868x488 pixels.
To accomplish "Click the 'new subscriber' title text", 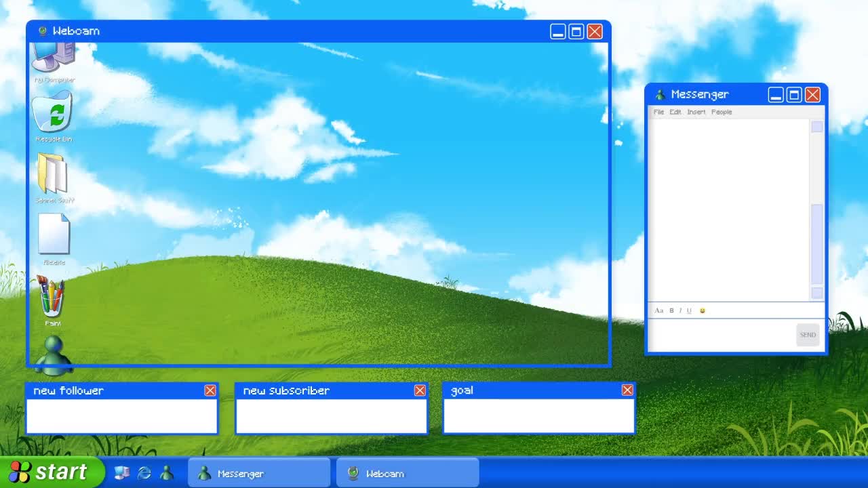I will click(x=286, y=390).
